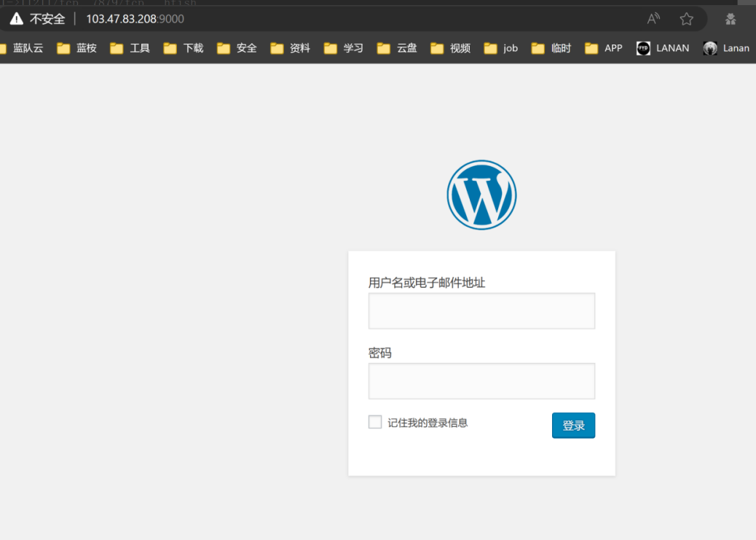This screenshot has width=756, height=540.
Task: Click the read aloud icon in address bar
Action: pos(653,19)
